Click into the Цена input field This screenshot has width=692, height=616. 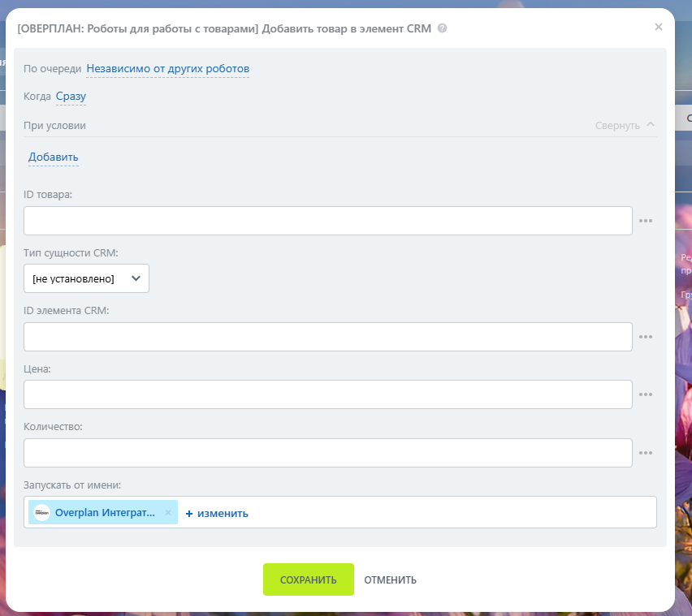[327, 395]
